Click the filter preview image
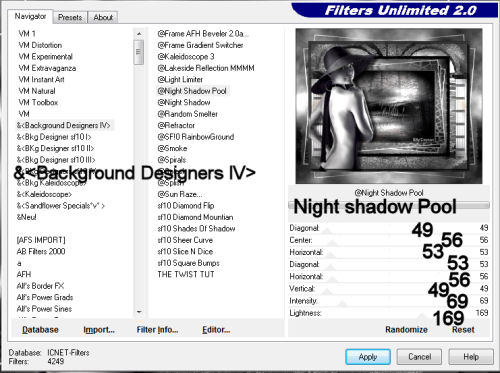This screenshot has height=373, width=500. 389,106
